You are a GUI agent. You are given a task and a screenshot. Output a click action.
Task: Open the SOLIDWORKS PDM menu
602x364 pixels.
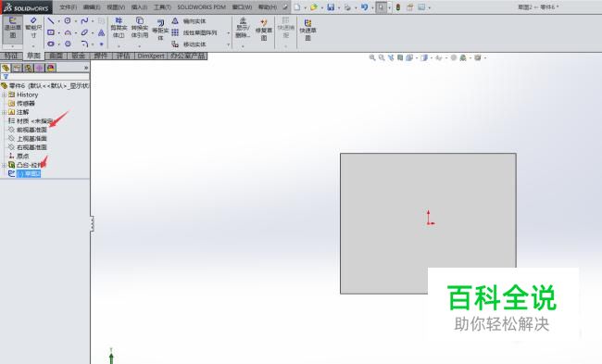click(x=202, y=6)
